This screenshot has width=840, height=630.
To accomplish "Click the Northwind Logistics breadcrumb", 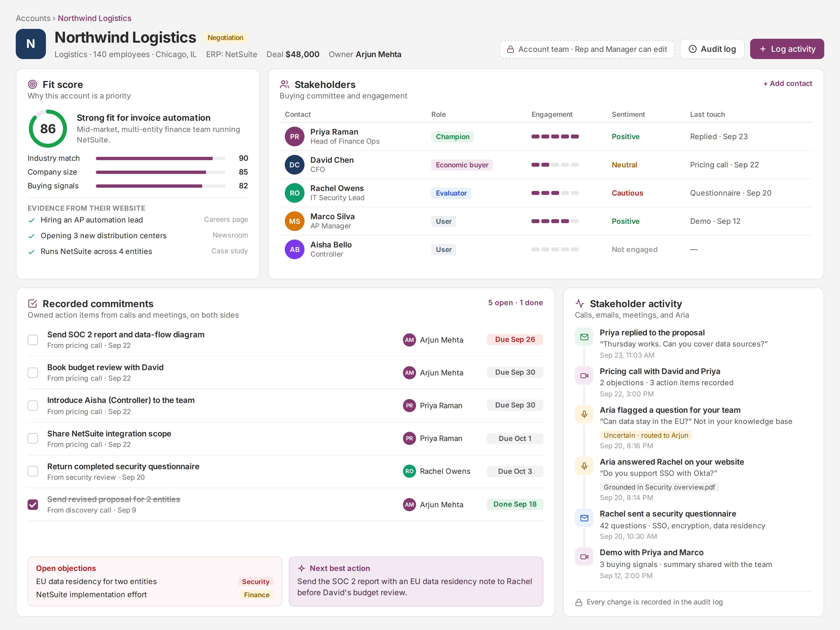I will tap(94, 18).
